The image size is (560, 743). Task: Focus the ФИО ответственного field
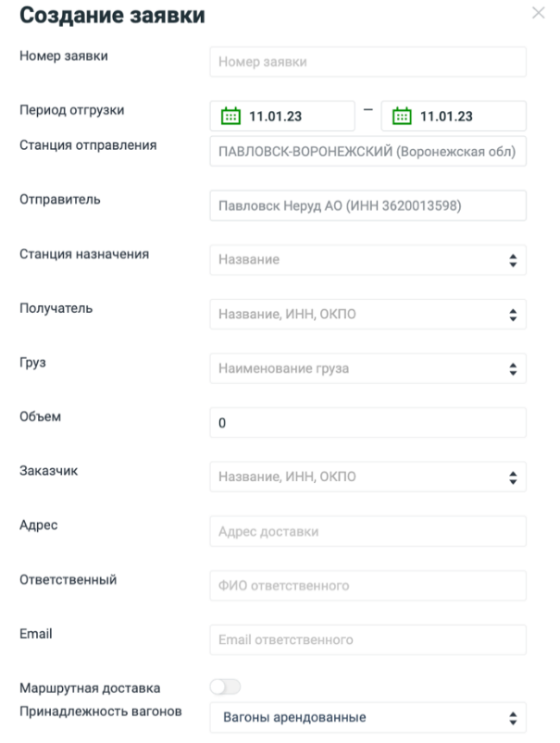tap(367, 586)
